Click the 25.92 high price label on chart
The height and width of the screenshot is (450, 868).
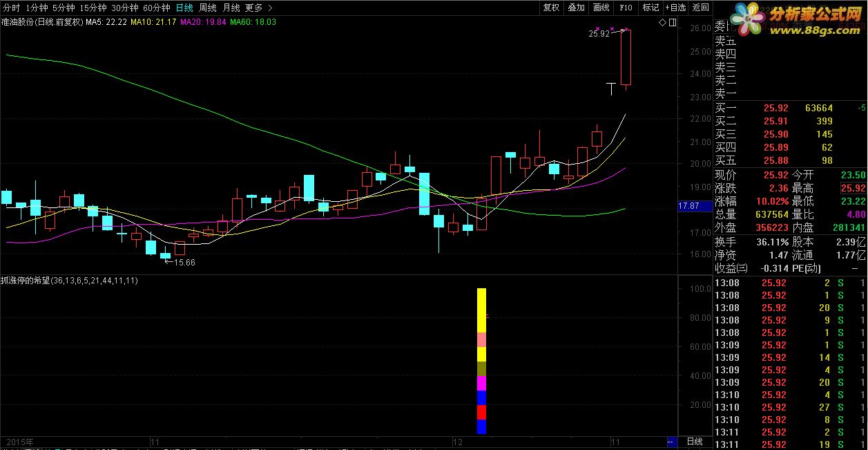tap(599, 33)
